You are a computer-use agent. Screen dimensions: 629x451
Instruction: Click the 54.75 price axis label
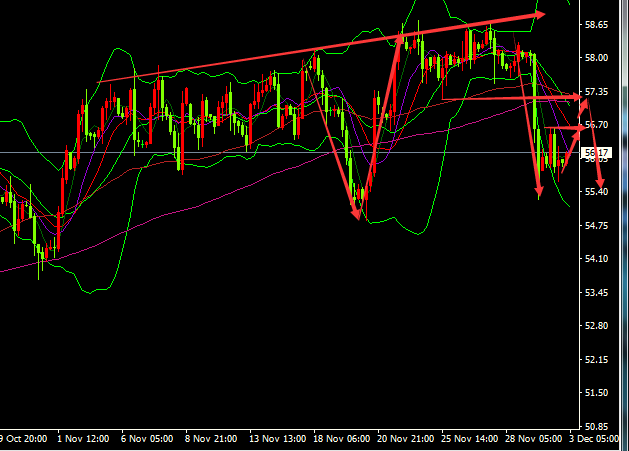[596, 226]
